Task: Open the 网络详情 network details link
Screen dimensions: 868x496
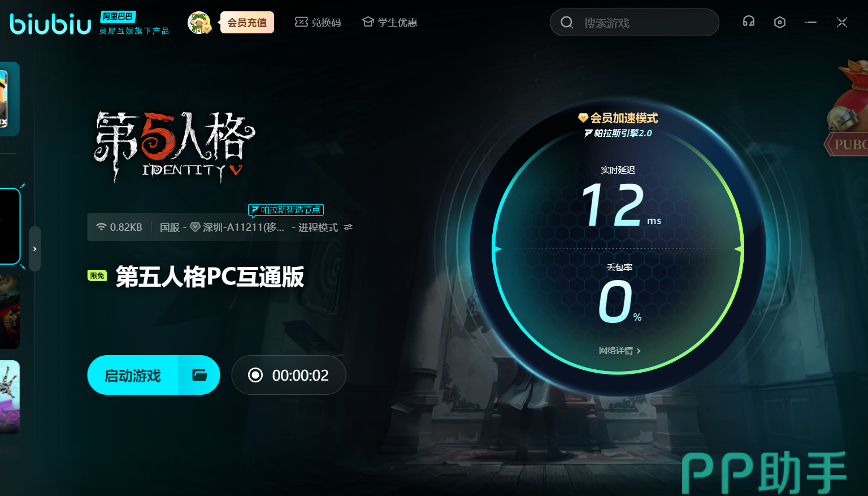Action: 619,351
